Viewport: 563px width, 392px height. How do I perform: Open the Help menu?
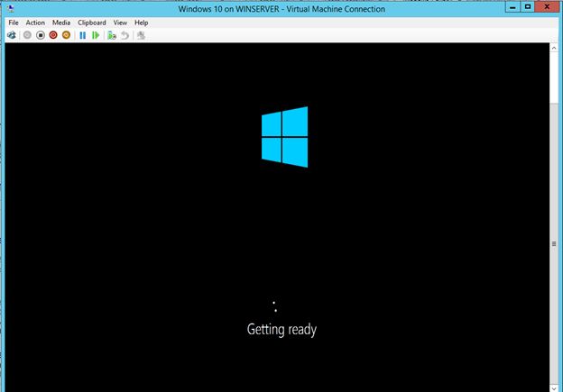(x=141, y=23)
